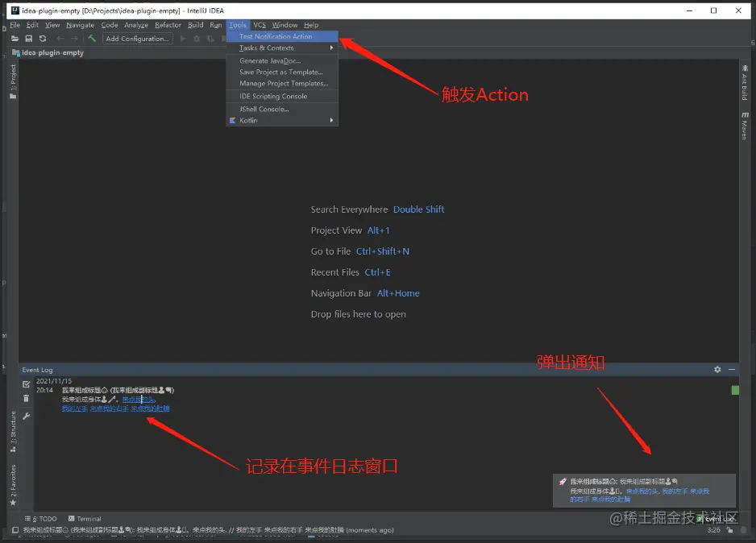This screenshot has width=756, height=543.
Task: Click the 3:26 caret position indicator
Action: 713,530
